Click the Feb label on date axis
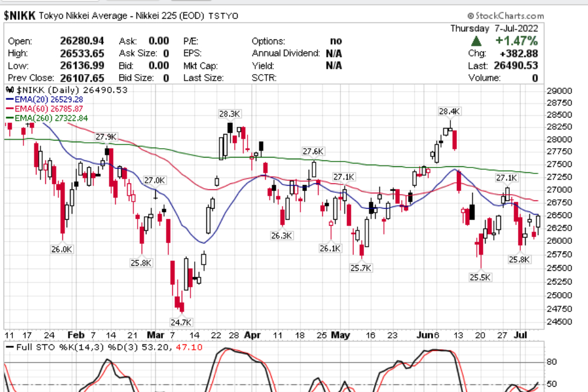 tap(76, 335)
